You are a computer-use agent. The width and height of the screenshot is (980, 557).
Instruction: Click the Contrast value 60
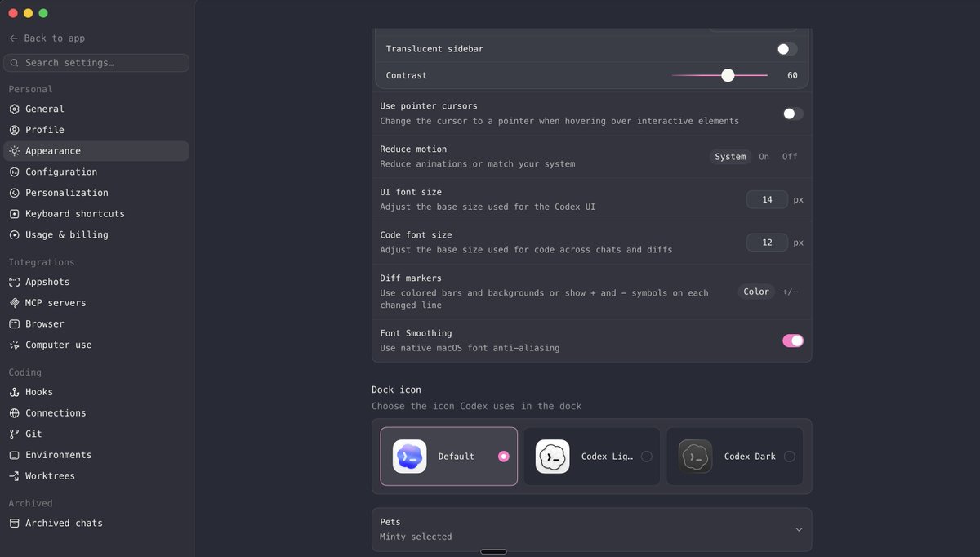792,75
